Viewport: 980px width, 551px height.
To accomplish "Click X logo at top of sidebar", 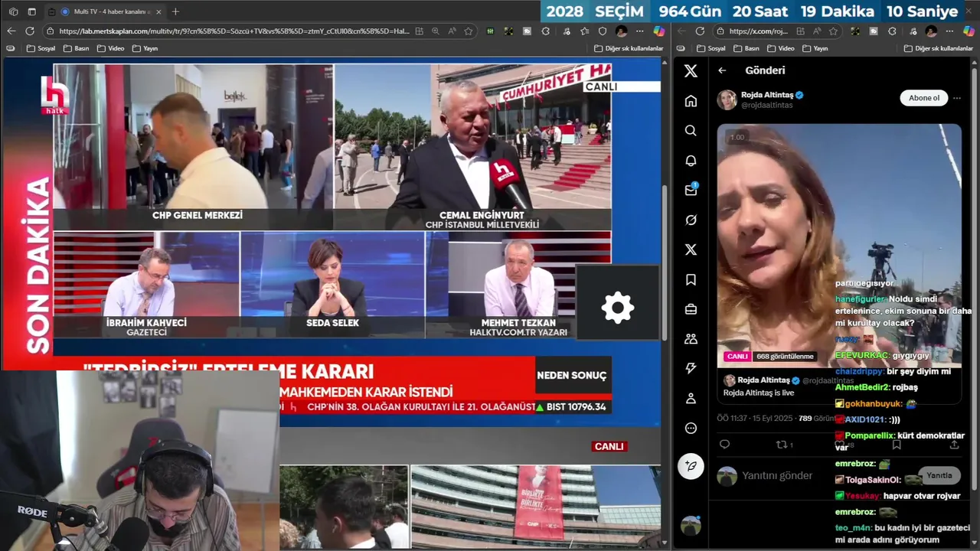I will tap(691, 71).
